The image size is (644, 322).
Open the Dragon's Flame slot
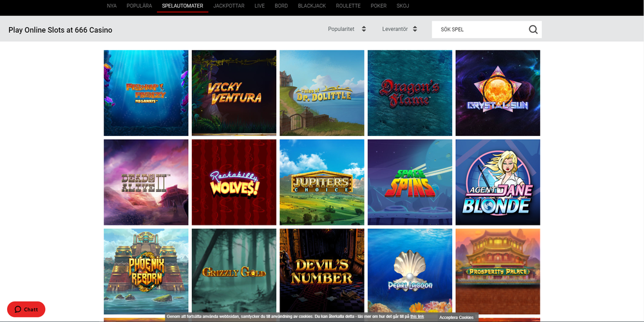410,93
